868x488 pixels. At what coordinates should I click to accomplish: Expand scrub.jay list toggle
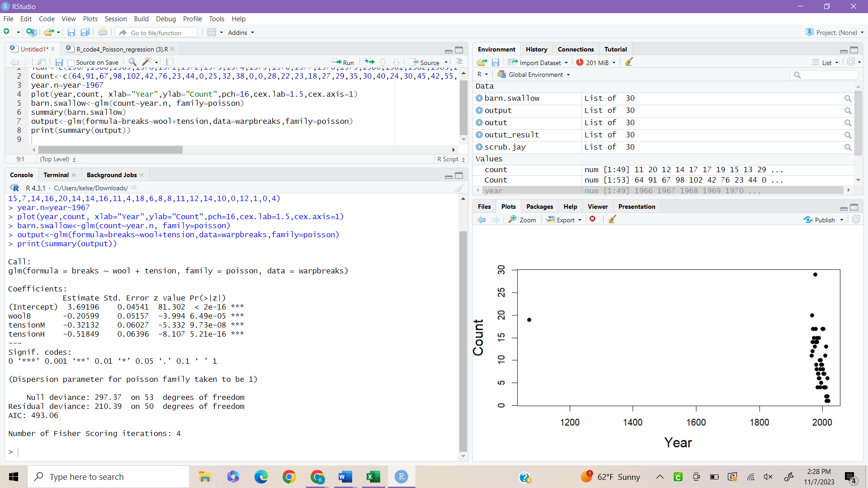[x=479, y=147]
